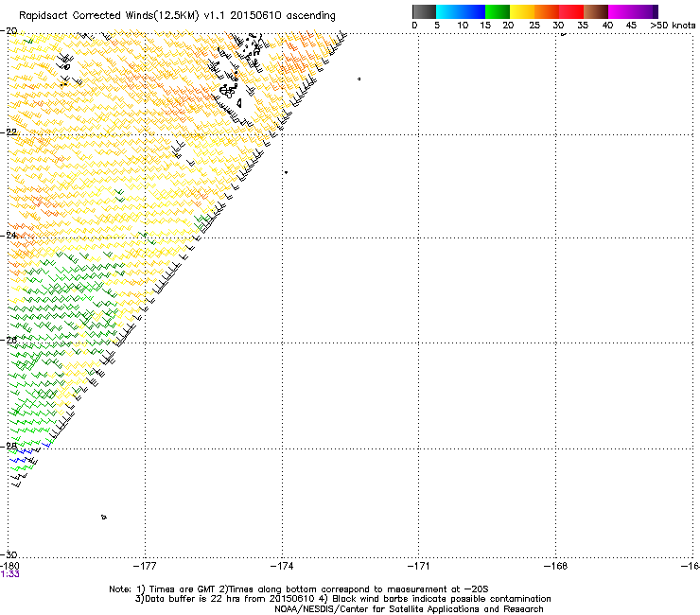Click the red 30-35 knots legend segment
The height and width of the screenshot is (615, 700).
[571, 11]
